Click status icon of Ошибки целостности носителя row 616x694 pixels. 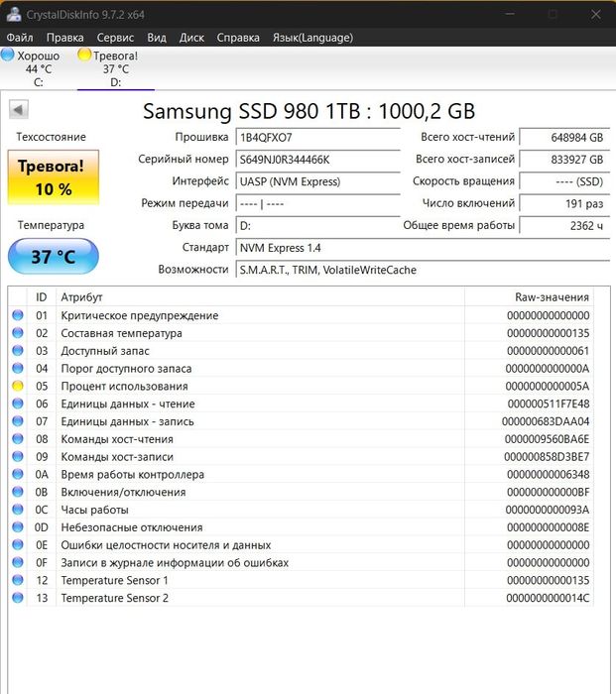point(18,544)
